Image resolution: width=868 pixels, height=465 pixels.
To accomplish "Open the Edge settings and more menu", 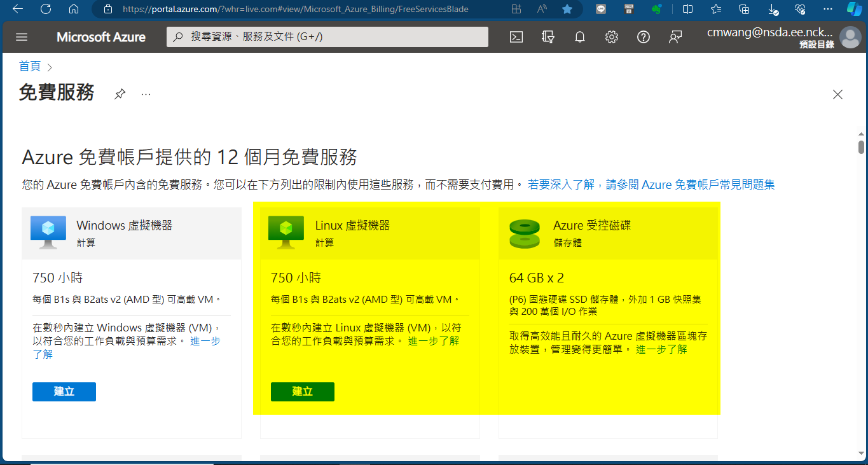I will [827, 9].
